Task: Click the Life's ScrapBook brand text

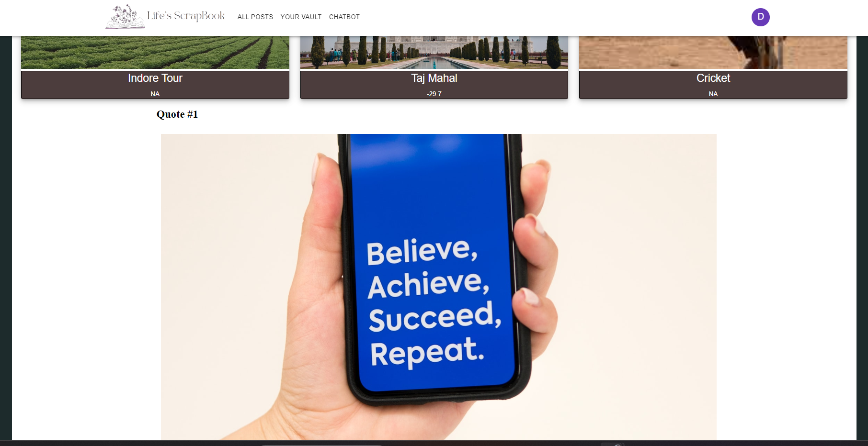Action: point(186,16)
